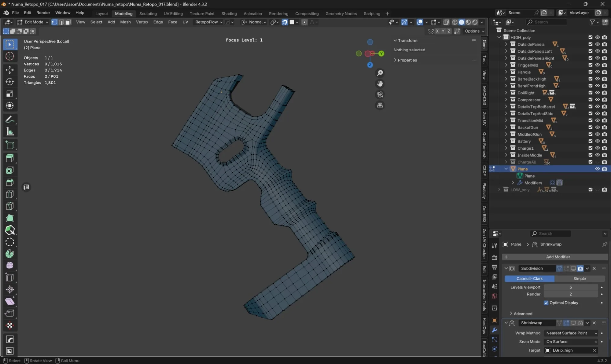Click the Properties editor Search field
611x364 pixels.
(x=550, y=234)
